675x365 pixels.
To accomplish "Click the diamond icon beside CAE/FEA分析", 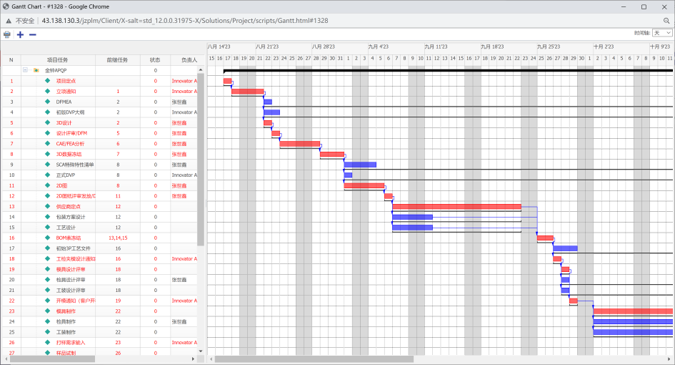I will 47,143.
